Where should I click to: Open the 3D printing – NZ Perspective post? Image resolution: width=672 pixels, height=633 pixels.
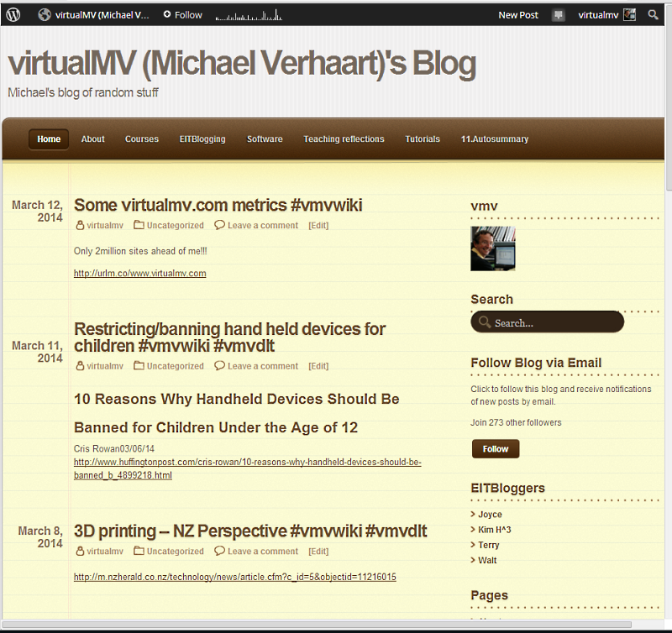click(250, 531)
